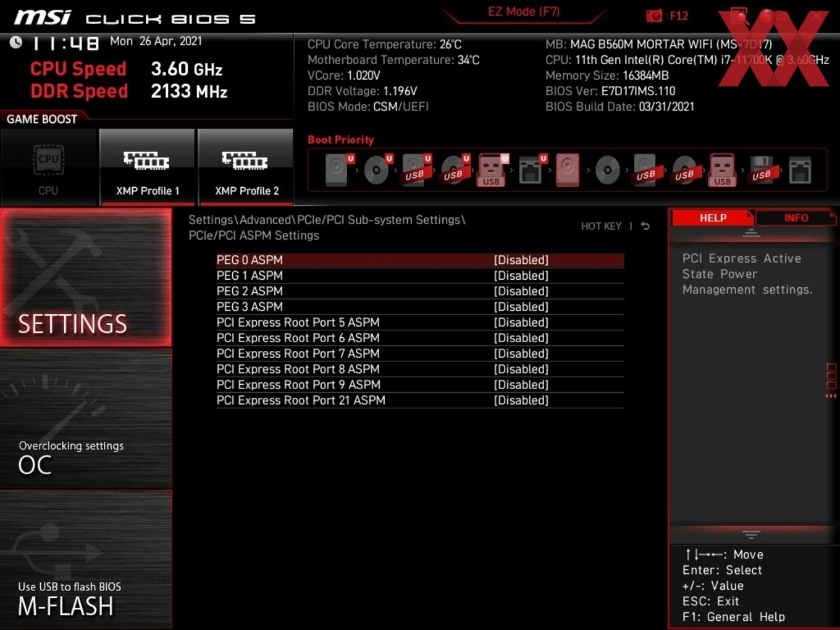Switch to EZ Mode (F7)

point(524,12)
